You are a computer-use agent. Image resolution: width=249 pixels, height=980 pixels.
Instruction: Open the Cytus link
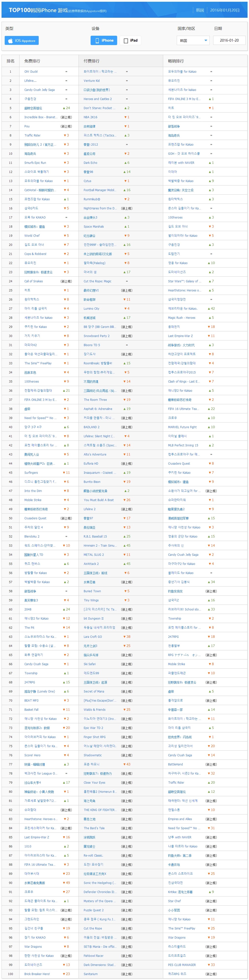pos(87,181)
